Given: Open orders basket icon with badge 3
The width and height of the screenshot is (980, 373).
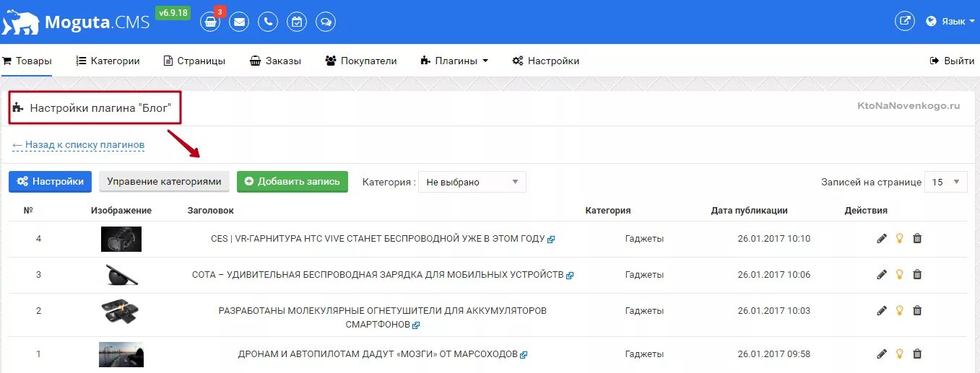Looking at the screenshot, I should pos(210,22).
